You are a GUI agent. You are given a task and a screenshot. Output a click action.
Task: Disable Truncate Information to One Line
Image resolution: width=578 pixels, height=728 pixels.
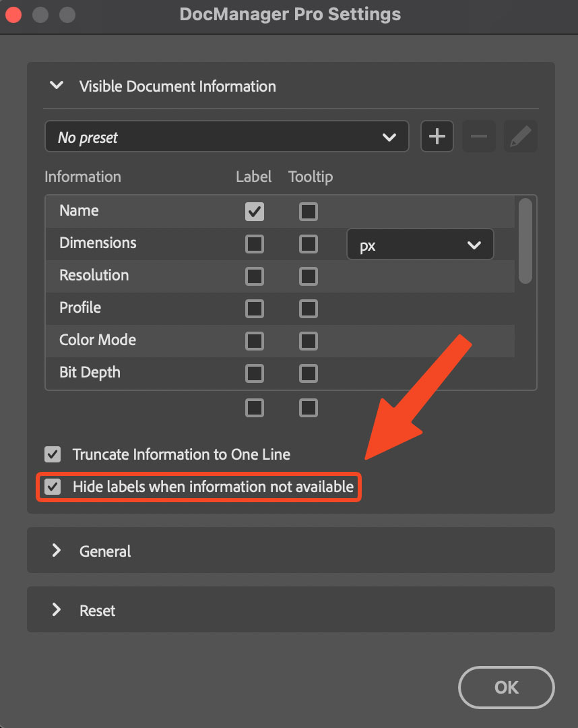52,454
